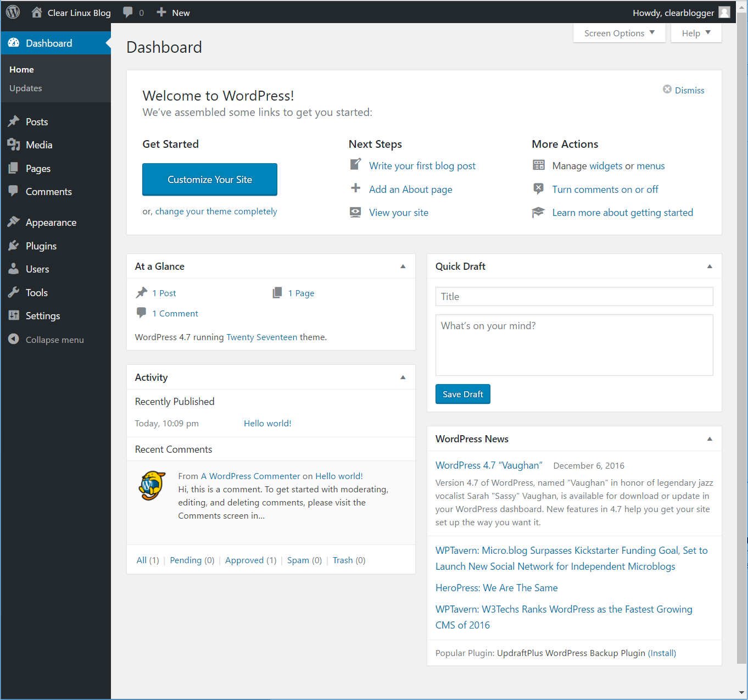Click the Plugins plug icon in sidebar
The height and width of the screenshot is (700, 748).
(14, 246)
